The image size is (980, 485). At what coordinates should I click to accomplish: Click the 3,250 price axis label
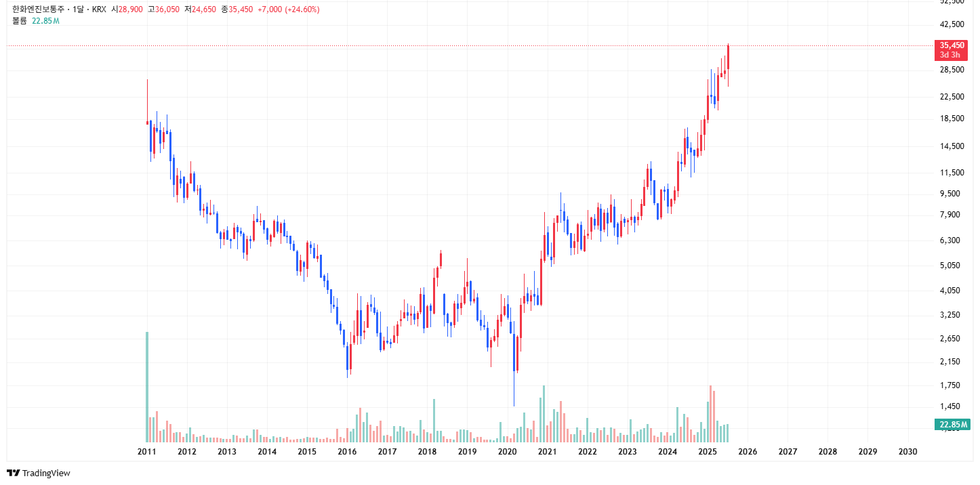pos(952,316)
